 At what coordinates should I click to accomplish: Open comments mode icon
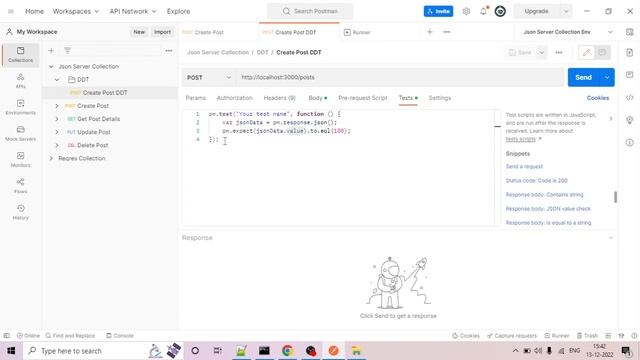tap(602, 52)
